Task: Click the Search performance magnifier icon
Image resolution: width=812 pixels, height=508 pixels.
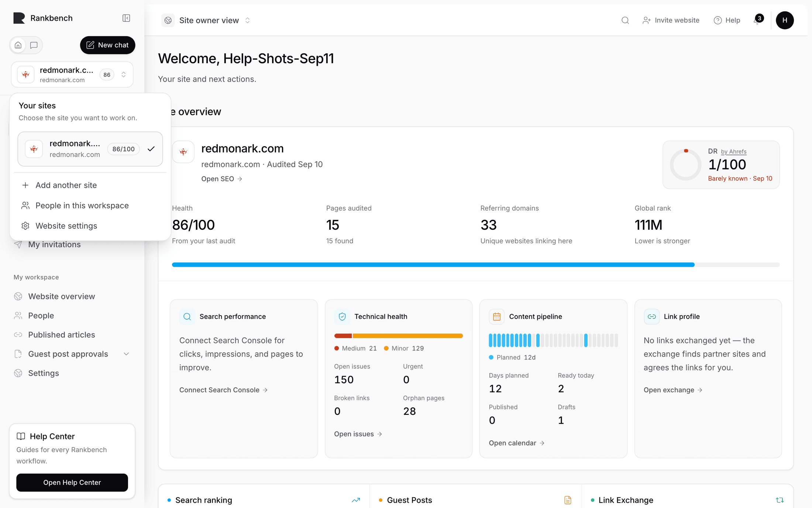Action: 187,317
